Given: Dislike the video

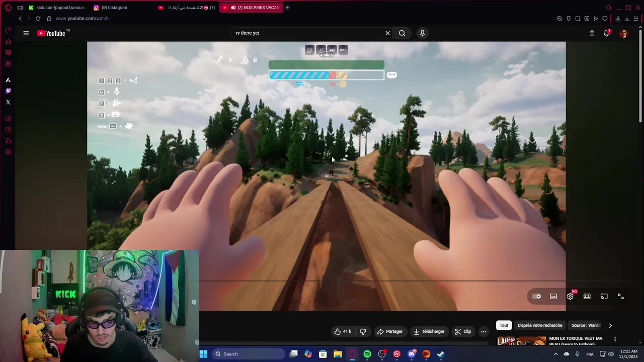Looking at the screenshot, I should tap(363, 332).
